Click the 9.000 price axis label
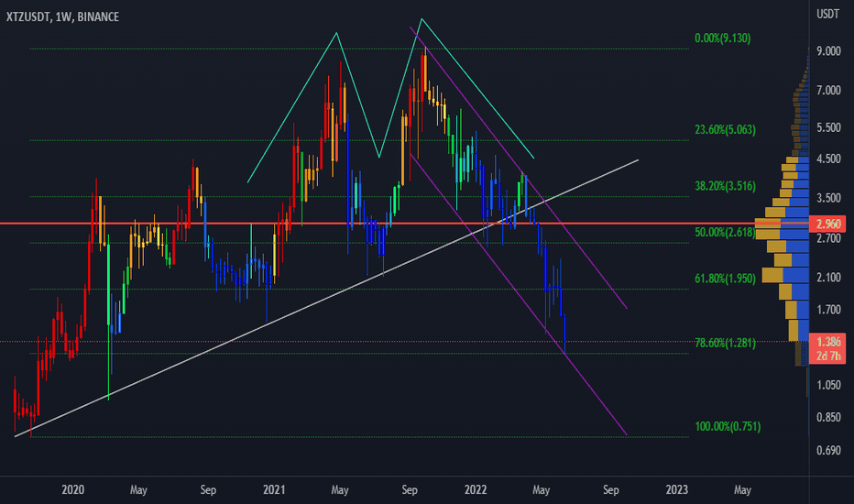Image resolution: width=854 pixels, height=504 pixels. point(828,51)
